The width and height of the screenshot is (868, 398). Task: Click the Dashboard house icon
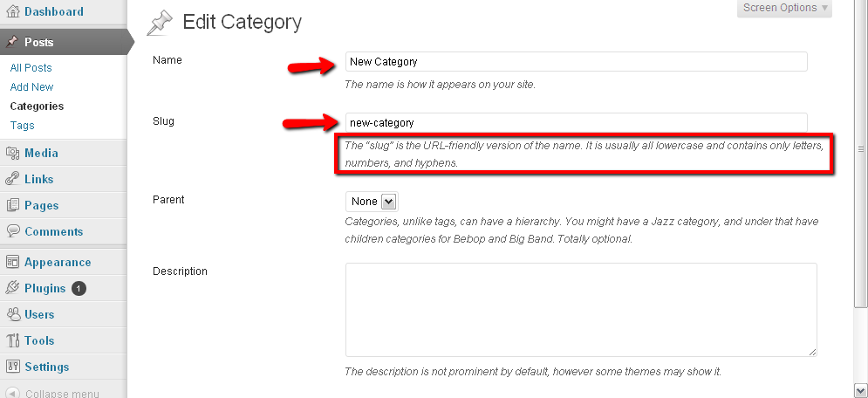tap(13, 11)
